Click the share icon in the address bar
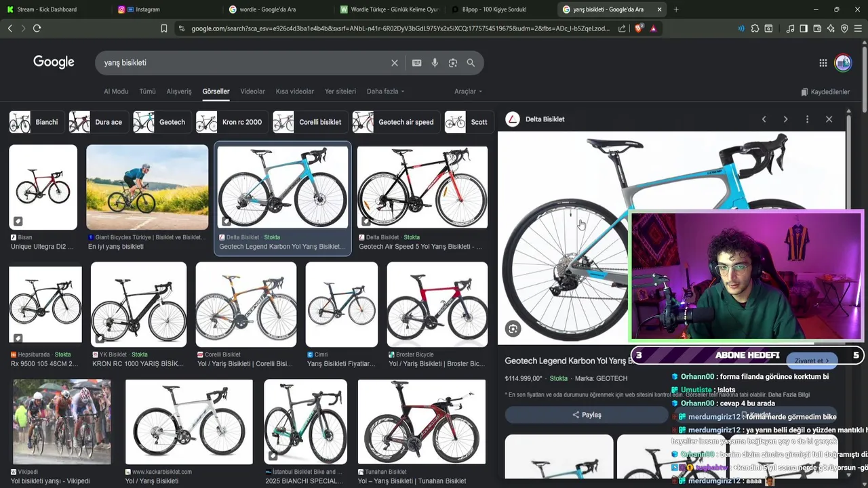Viewport: 868px width, 488px height. (622, 28)
